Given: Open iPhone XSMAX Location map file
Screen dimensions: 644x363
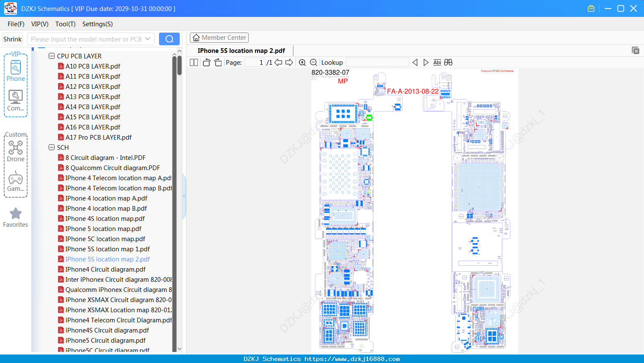Looking at the screenshot, I should pos(118,310).
